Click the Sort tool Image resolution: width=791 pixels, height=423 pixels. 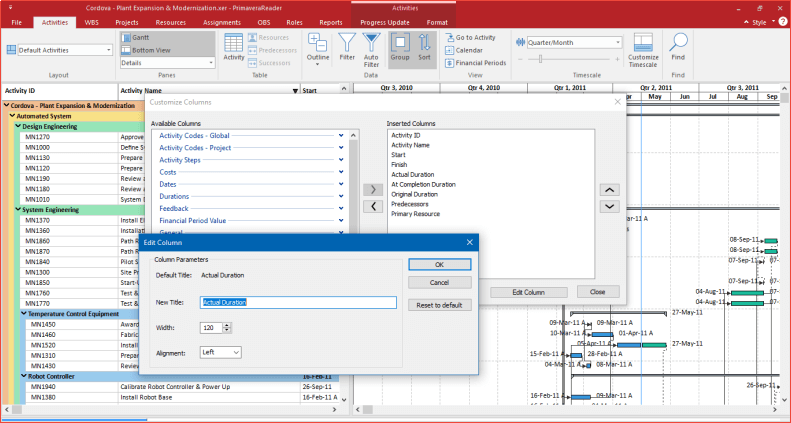424,47
